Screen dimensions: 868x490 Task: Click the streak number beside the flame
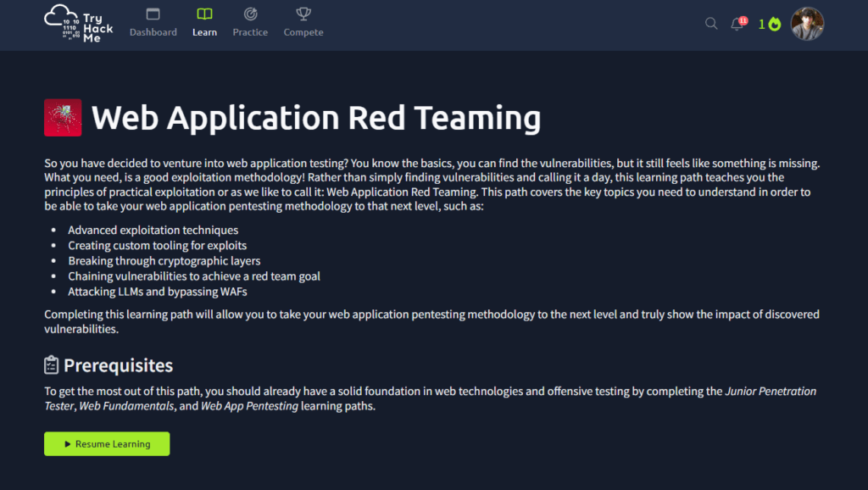point(762,25)
